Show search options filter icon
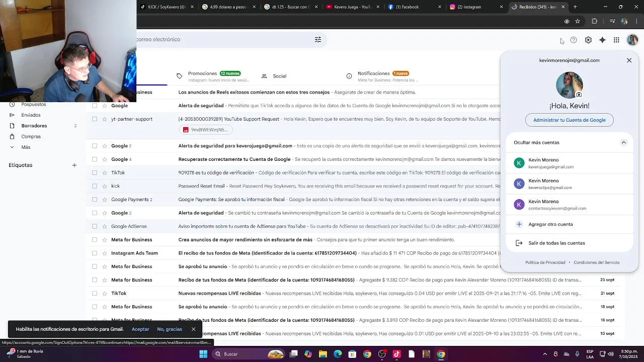Viewport: 644px width, 362px height. (318, 40)
